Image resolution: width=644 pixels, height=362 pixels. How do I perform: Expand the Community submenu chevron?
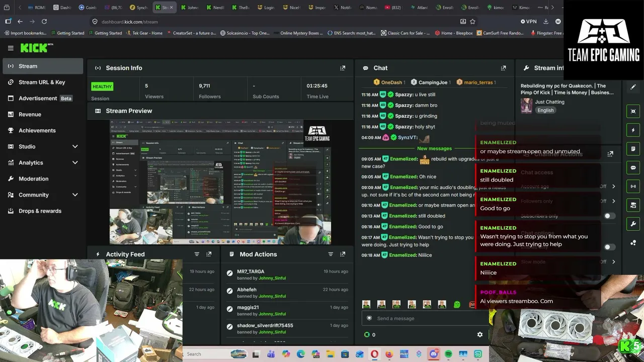pyautogui.click(x=75, y=195)
